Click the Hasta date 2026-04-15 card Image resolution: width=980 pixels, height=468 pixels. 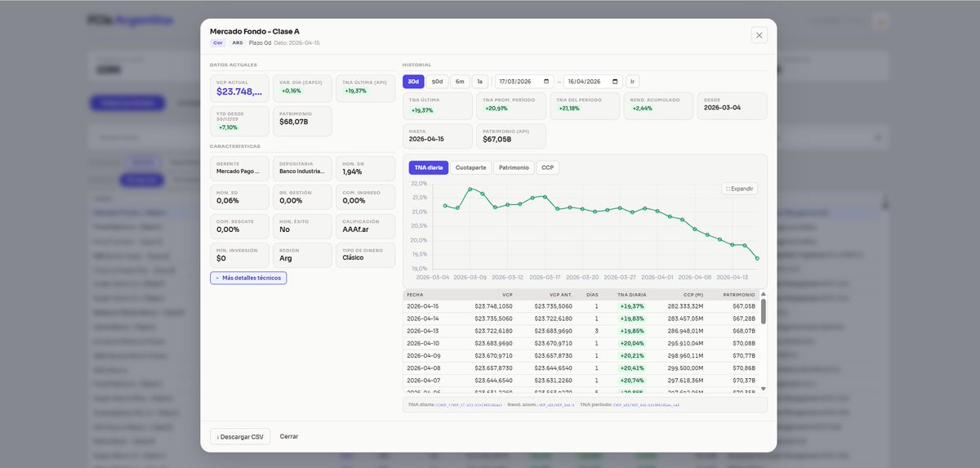click(x=437, y=136)
